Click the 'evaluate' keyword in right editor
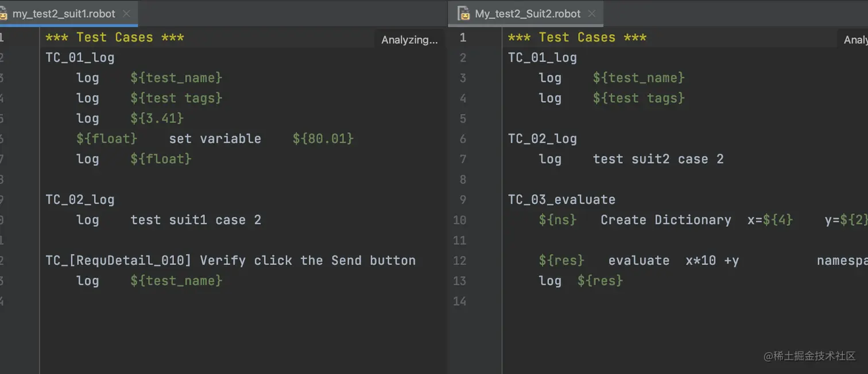Screen dimensions: 868x374 tap(638, 261)
